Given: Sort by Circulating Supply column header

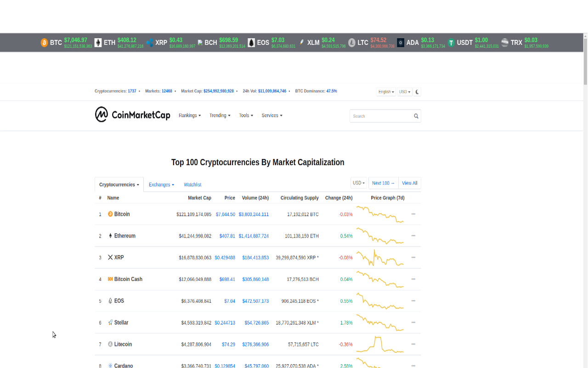Looking at the screenshot, I should 300,198.
